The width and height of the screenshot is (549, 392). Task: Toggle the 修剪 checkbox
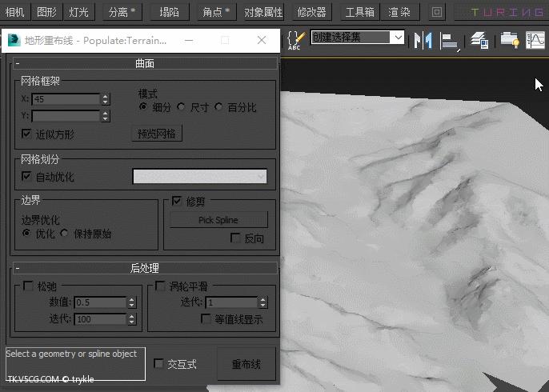[x=176, y=201]
